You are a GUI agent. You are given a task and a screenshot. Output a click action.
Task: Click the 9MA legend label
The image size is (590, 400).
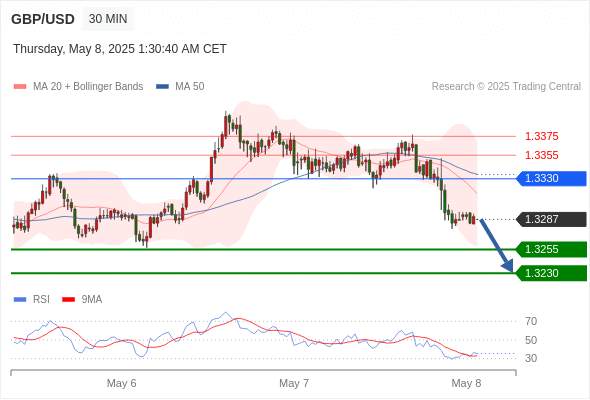coord(92,300)
